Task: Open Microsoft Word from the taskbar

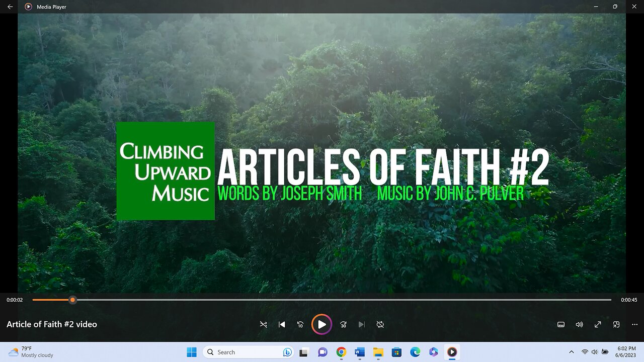Action: point(359,352)
